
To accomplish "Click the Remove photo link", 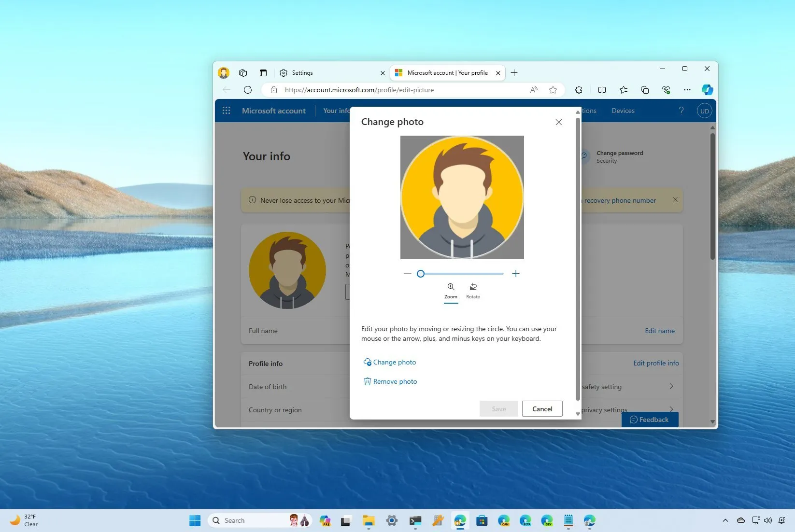I will tap(390, 381).
